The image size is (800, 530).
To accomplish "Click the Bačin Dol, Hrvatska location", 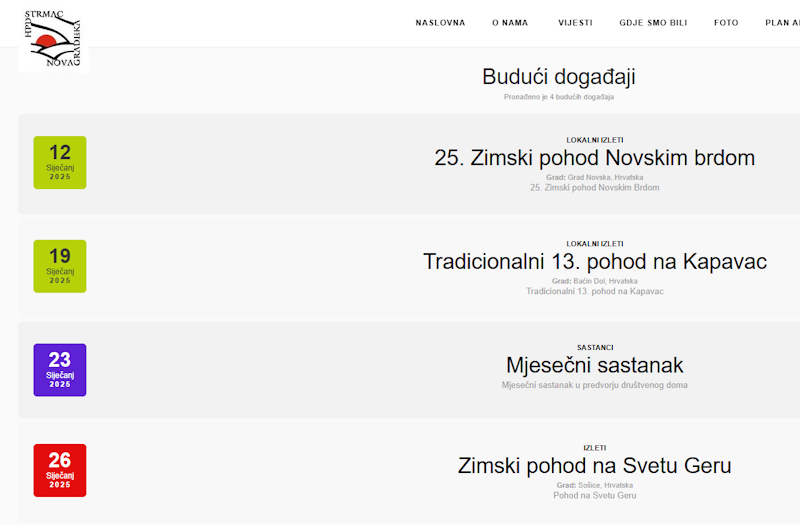I will (604, 281).
